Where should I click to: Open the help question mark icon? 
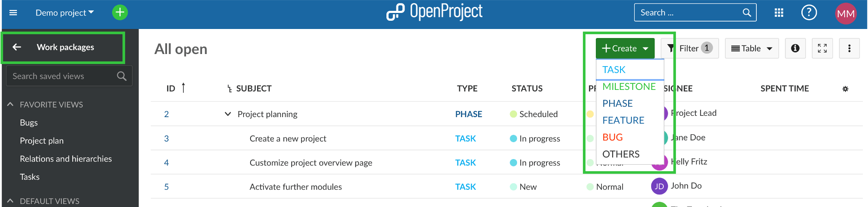pos(809,13)
